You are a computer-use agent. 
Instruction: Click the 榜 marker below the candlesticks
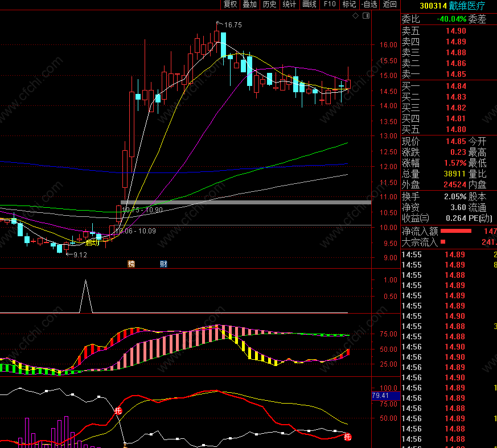pyautogui.click(x=131, y=264)
